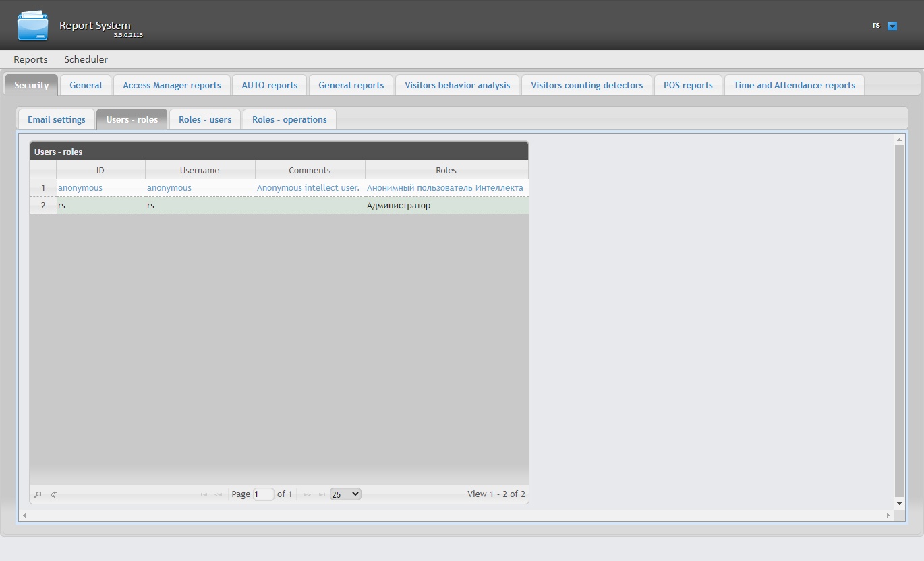This screenshot has width=924, height=561.
Task: Open the rs user dropdown arrow
Action: point(892,26)
